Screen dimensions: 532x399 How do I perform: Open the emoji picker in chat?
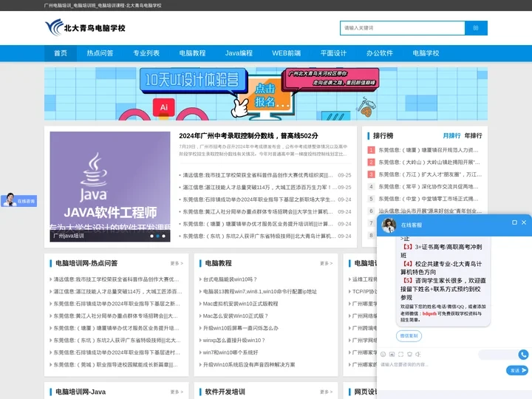(383, 354)
